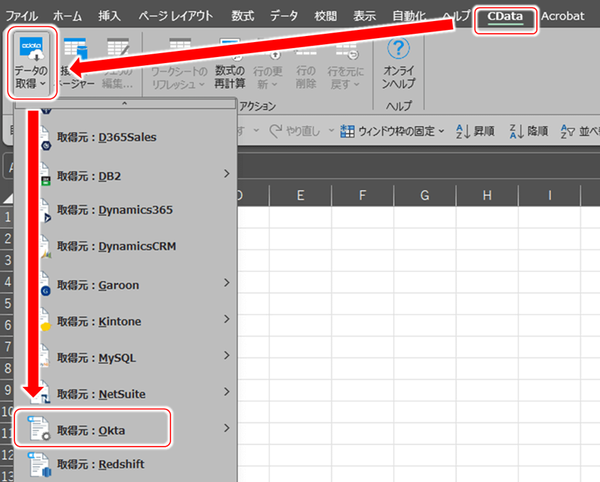Select column H header

click(487, 195)
